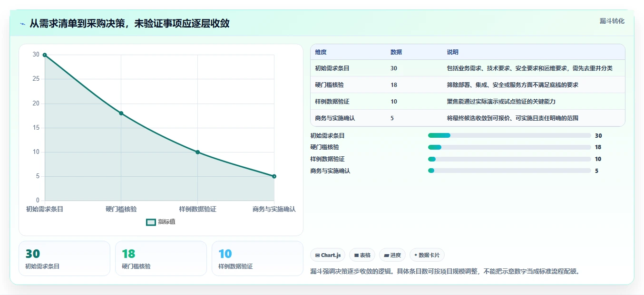Click the 说明 column header

453,52
